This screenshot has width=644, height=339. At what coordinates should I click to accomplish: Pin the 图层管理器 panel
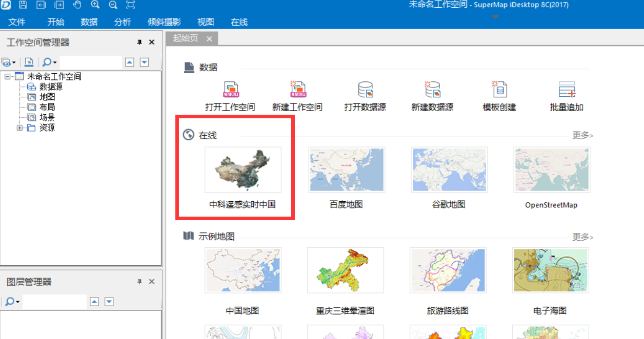(x=139, y=282)
